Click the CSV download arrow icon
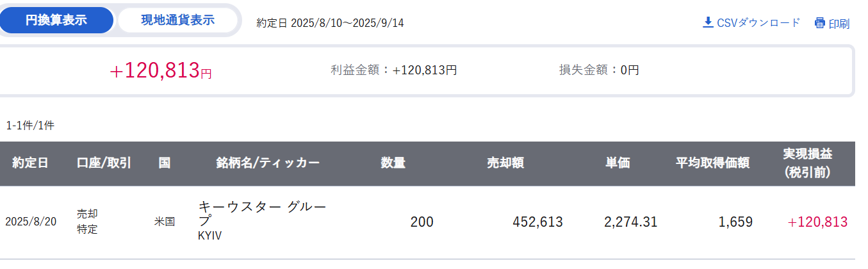The image size is (868, 269). pos(708,23)
